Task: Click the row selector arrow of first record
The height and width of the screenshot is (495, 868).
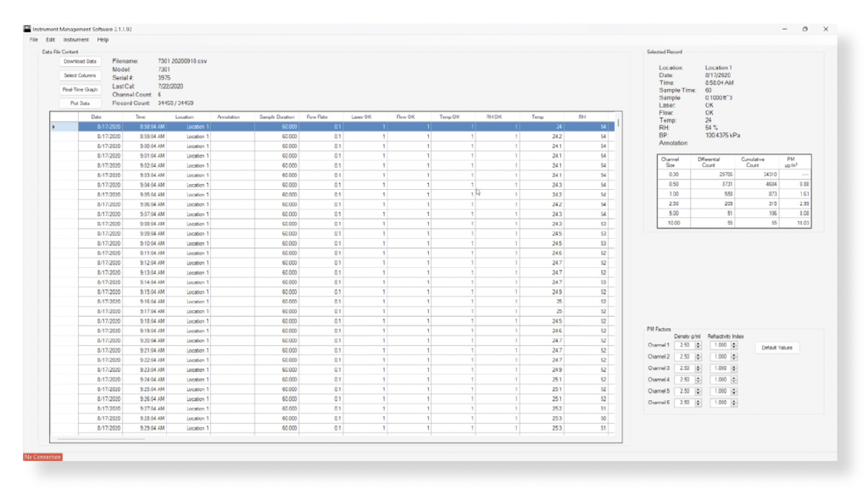Action: [53, 127]
